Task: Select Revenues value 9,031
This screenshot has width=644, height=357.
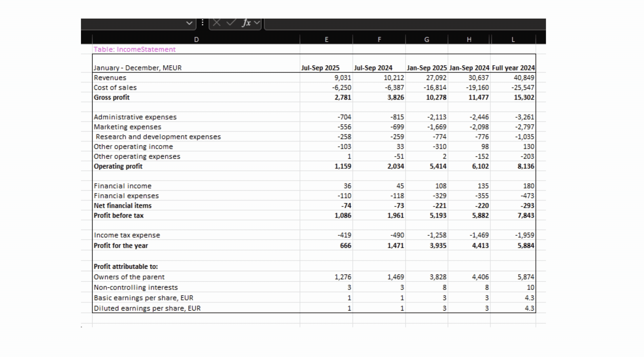Action: (x=342, y=78)
